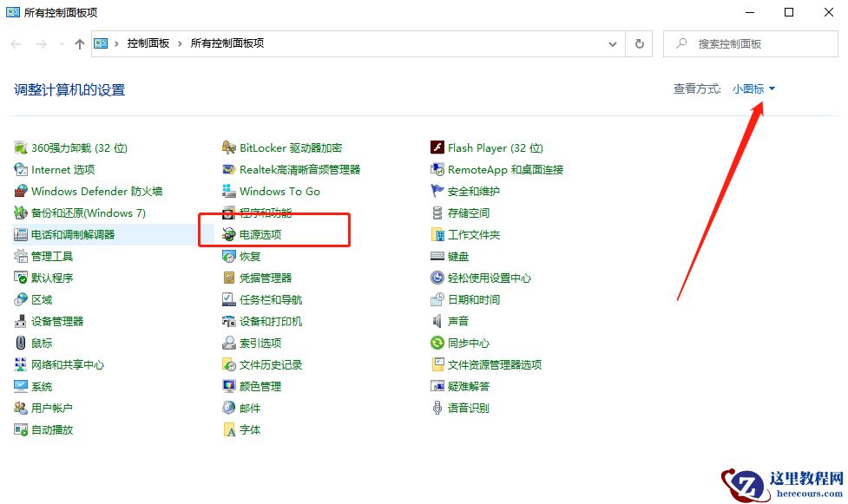848x504 pixels.
Task: Open 网络和共享中心
Action: tap(69, 364)
